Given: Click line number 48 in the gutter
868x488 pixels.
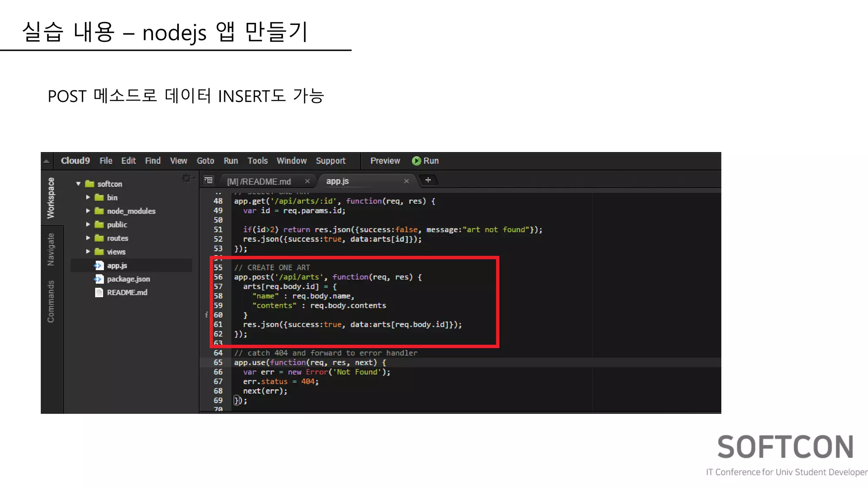Looking at the screenshot, I should [x=218, y=201].
